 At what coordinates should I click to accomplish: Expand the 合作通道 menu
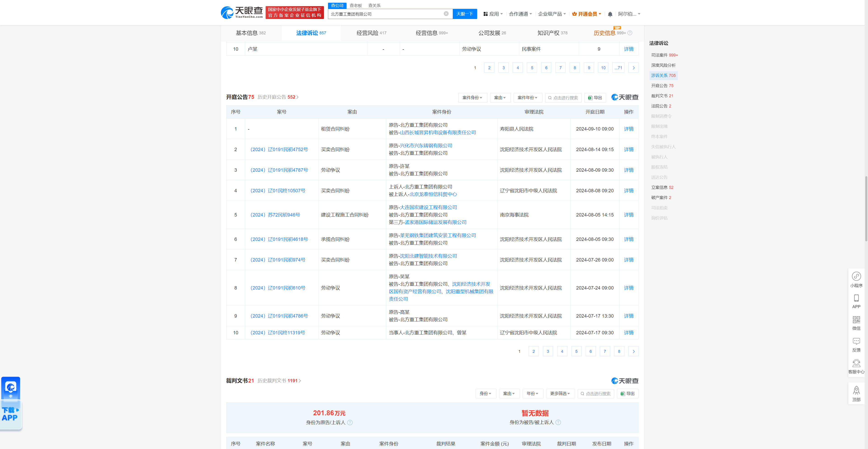520,14
